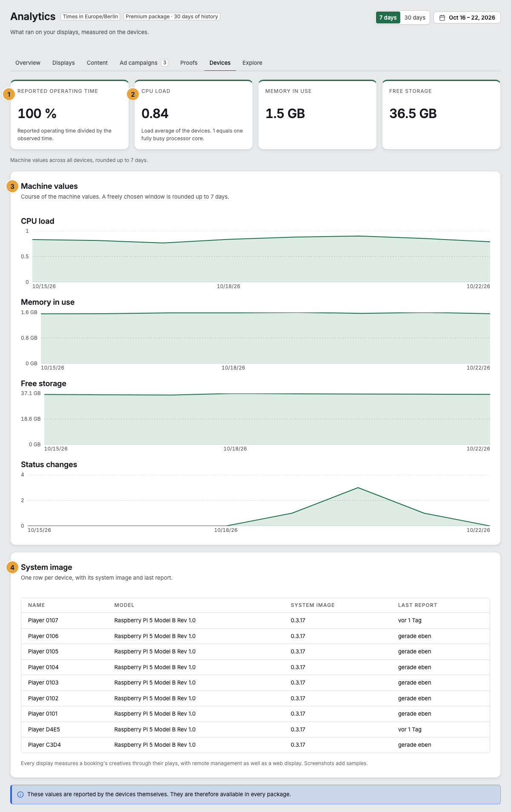Click the peak in Status changes chart
The image size is (511, 812).
358,488
